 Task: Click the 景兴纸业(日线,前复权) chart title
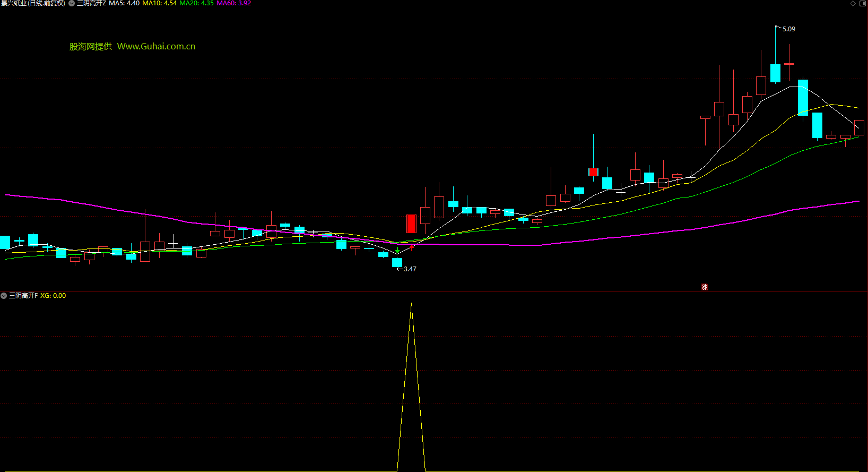[x=33, y=3]
